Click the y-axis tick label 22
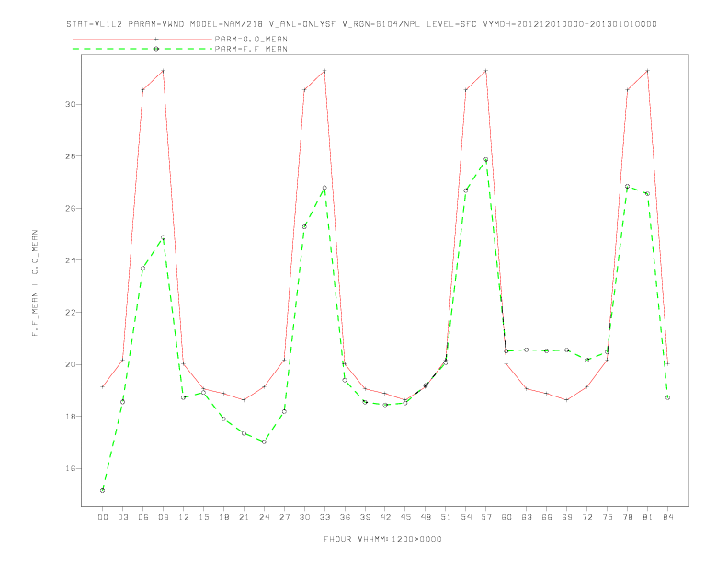The width and height of the screenshot is (728, 563). (70, 312)
